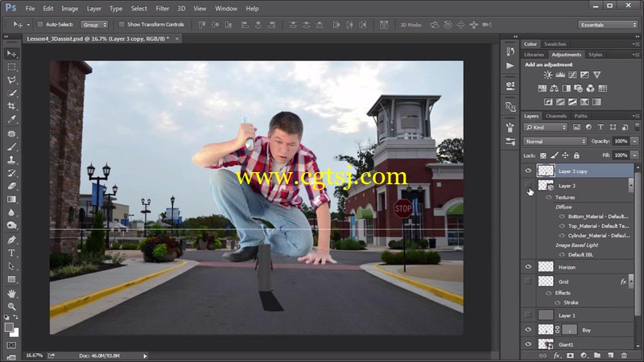Image resolution: width=644 pixels, height=362 pixels.
Task: Open status bar info arrow
Action: tap(145, 356)
